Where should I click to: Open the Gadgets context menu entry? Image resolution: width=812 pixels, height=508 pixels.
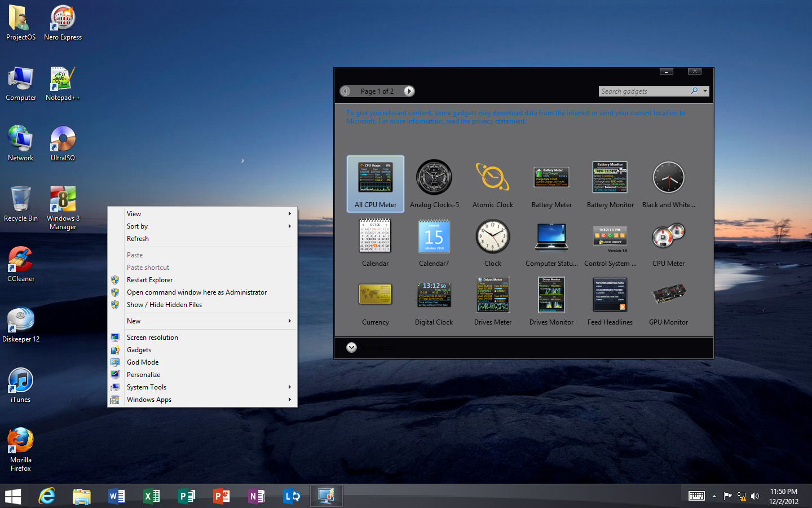139,349
